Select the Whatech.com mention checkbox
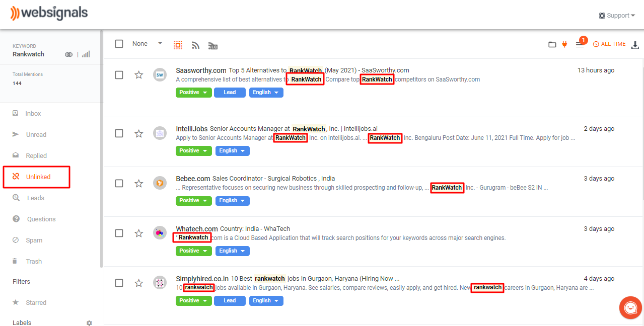This screenshot has width=644, height=326. [x=119, y=233]
